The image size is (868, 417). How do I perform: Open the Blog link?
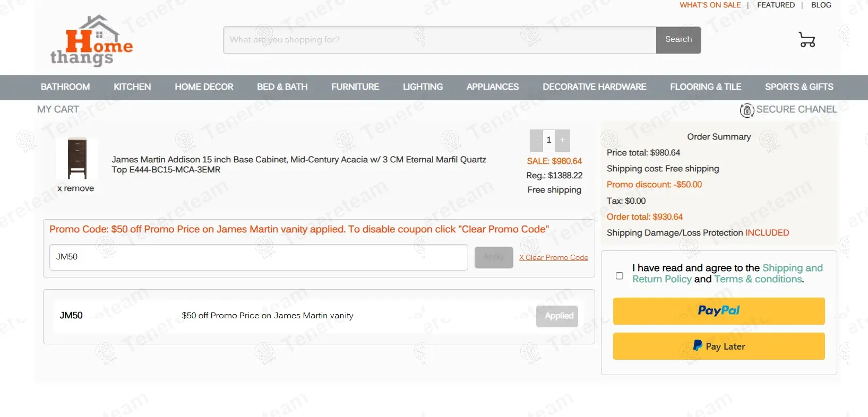pos(821,5)
